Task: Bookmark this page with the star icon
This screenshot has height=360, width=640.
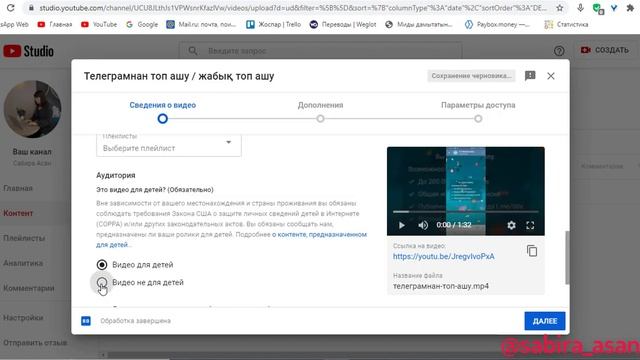Action: 560,8
